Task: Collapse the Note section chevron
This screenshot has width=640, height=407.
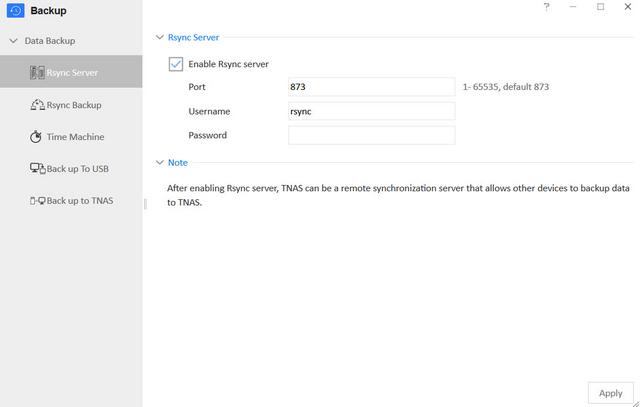Action: 160,162
